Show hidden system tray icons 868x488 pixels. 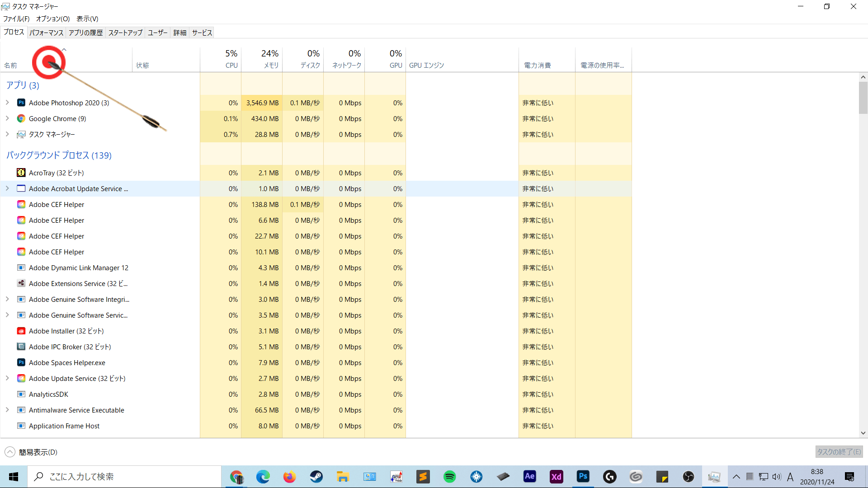[x=736, y=477]
